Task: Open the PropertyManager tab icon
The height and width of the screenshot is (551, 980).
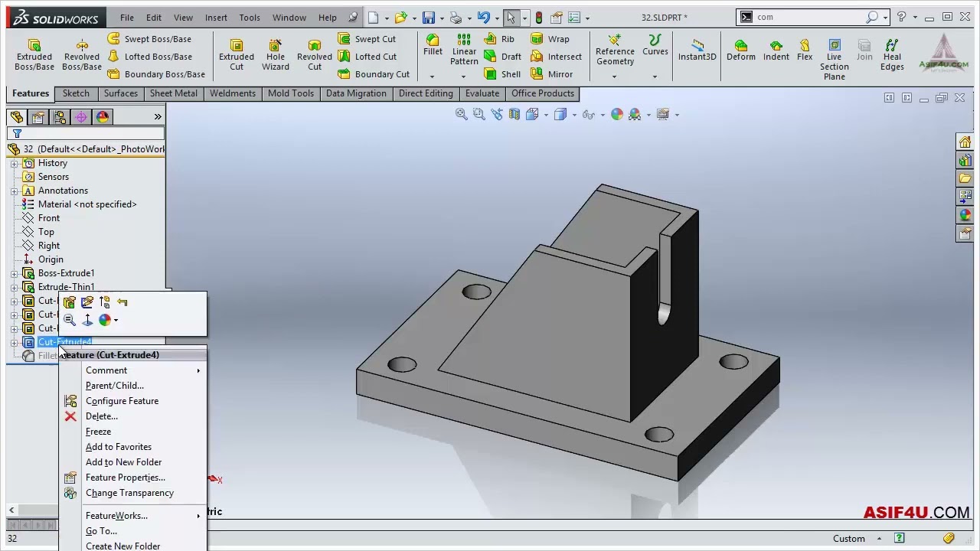Action: pos(38,117)
